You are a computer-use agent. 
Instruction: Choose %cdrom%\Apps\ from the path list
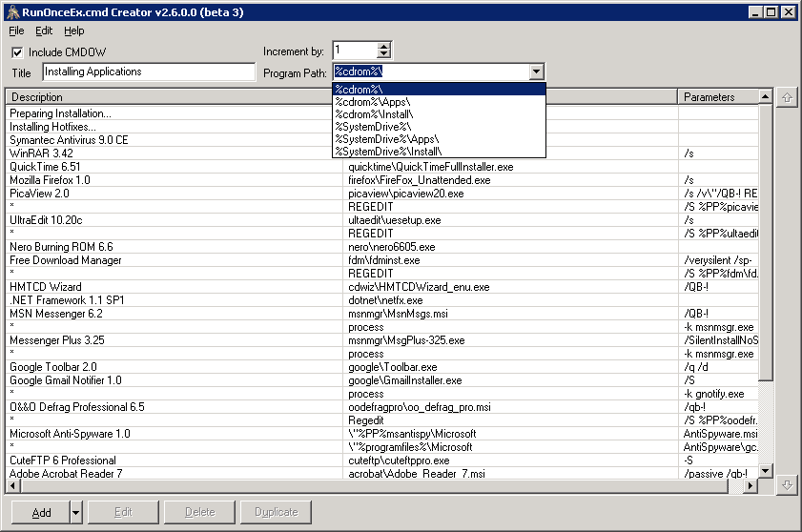coord(439,102)
